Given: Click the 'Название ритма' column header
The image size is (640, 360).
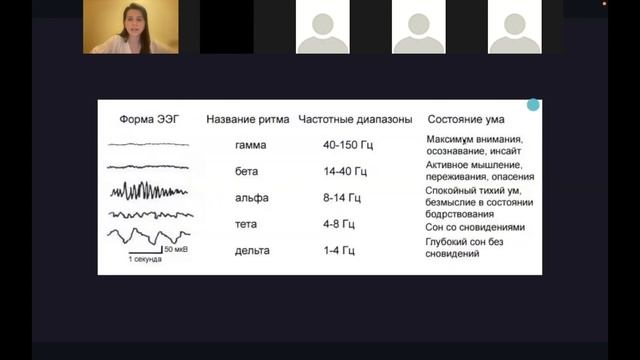Looking at the screenshot, I should click(x=248, y=119).
